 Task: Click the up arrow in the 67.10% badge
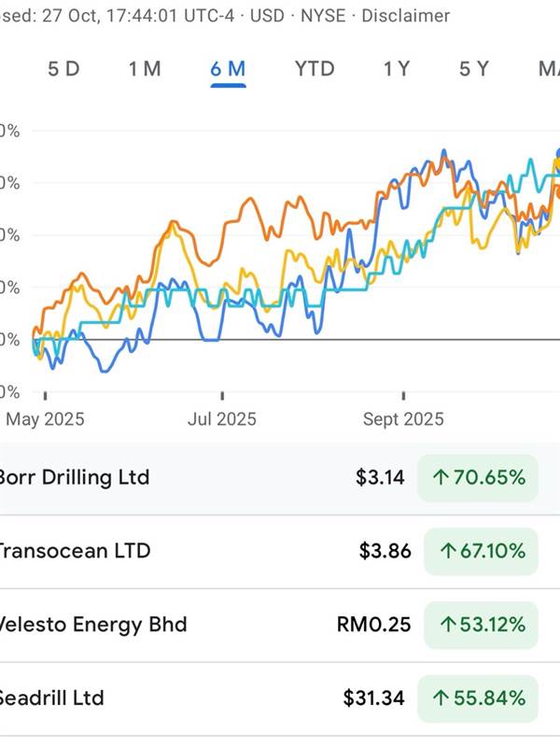click(447, 552)
